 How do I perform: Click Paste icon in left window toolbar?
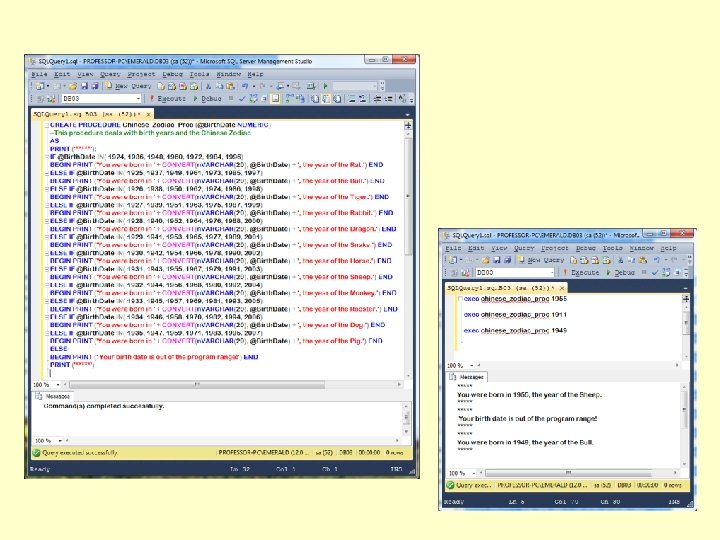tap(230, 86)
